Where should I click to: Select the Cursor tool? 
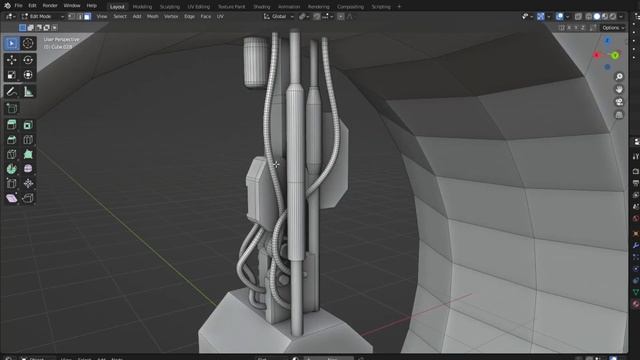(x=28, y=43)
